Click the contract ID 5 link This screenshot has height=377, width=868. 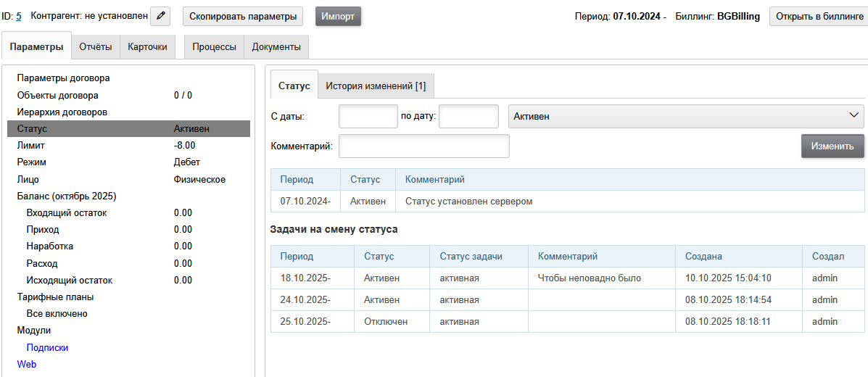(x=19, y=16)
